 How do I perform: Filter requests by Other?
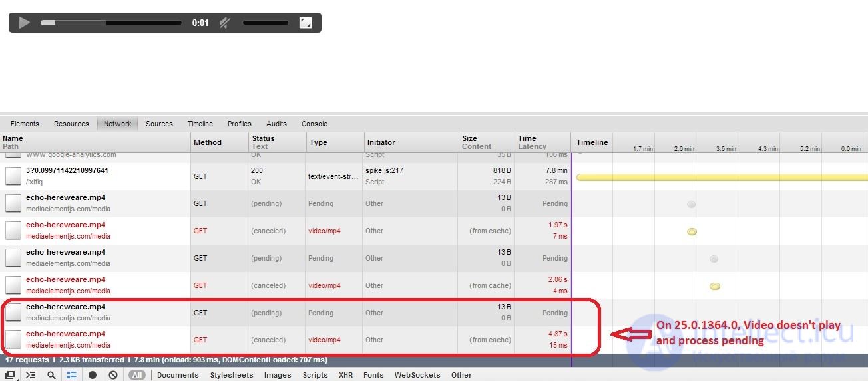click(x=461, y=375)
